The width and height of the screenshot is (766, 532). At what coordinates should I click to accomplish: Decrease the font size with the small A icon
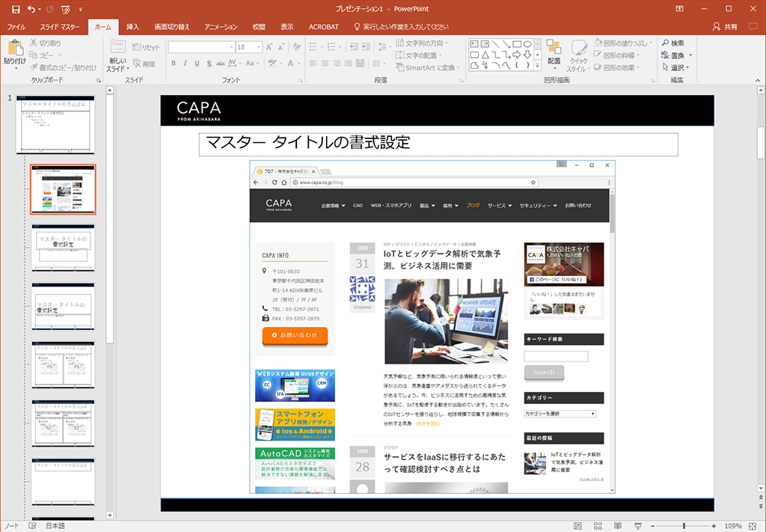click(281, 47)
